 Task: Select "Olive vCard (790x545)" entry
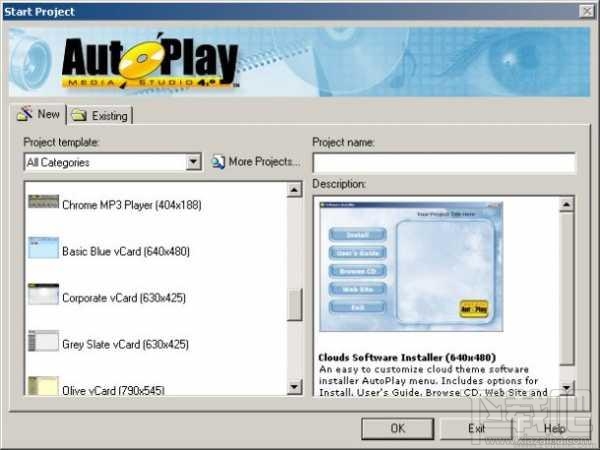(x=113, y=390)
